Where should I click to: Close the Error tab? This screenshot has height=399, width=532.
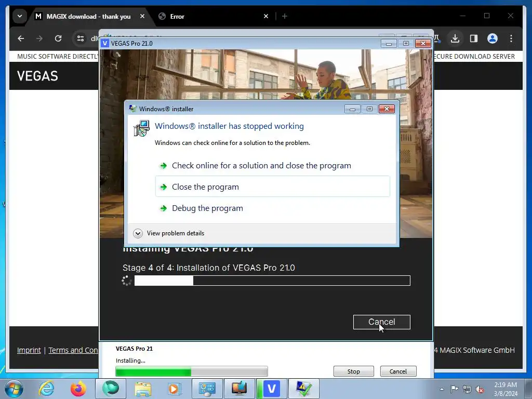[266, 16]
